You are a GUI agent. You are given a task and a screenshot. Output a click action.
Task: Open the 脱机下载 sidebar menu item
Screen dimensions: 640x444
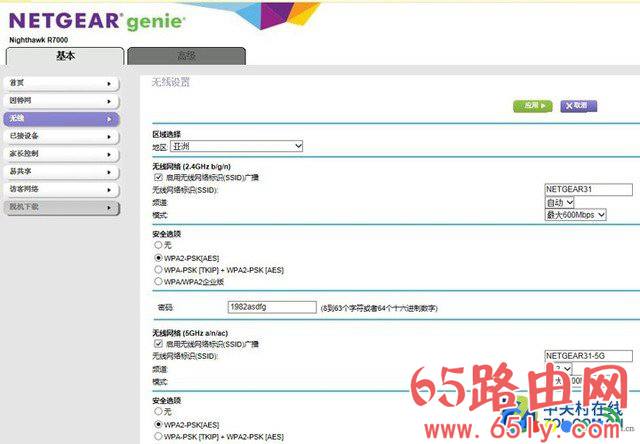click(61, 207)
